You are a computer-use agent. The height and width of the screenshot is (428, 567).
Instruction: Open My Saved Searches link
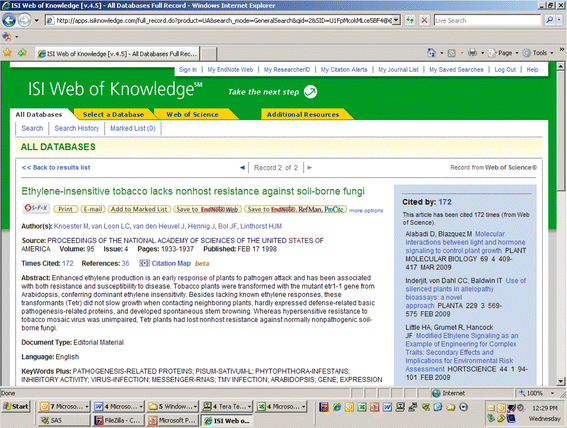tap(456, 69)
